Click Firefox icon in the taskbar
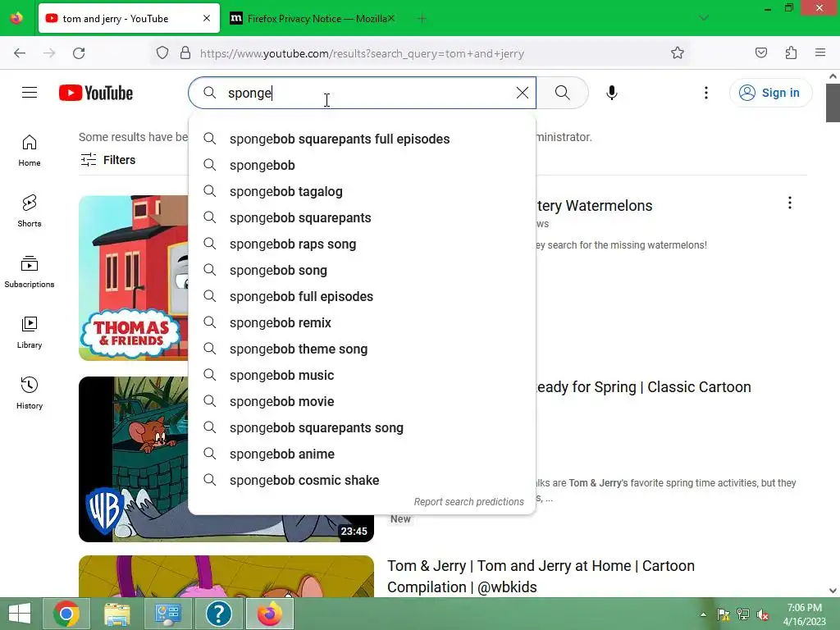The image size is (840, 630). [269, 614]
